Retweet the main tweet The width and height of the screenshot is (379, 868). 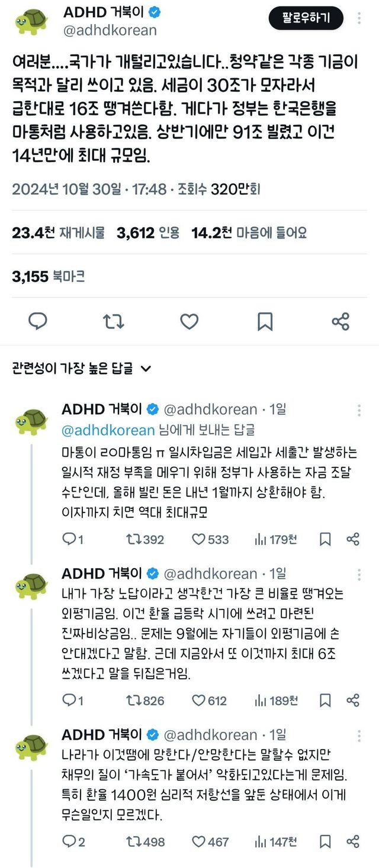click(x=113, y=321)
